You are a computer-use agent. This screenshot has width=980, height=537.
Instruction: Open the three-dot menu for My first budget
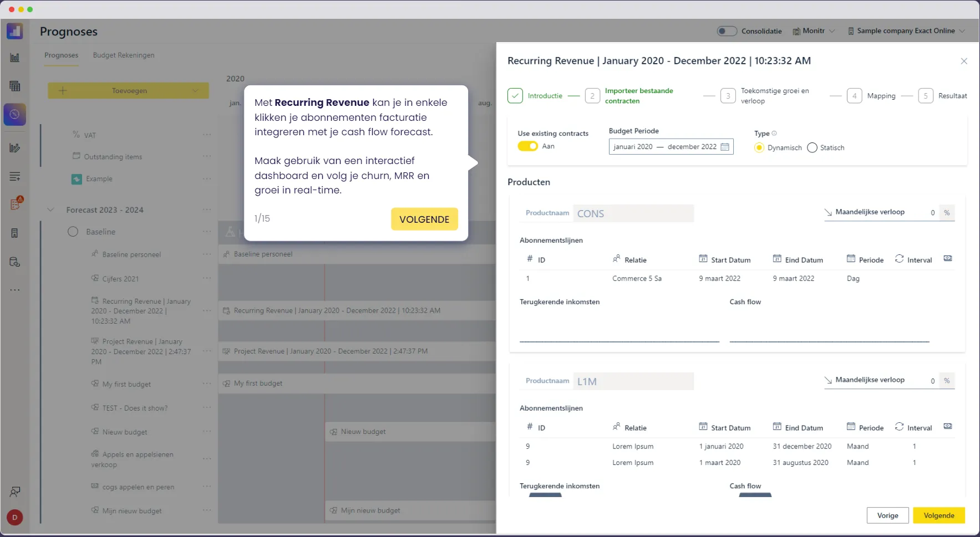[207, 383]
